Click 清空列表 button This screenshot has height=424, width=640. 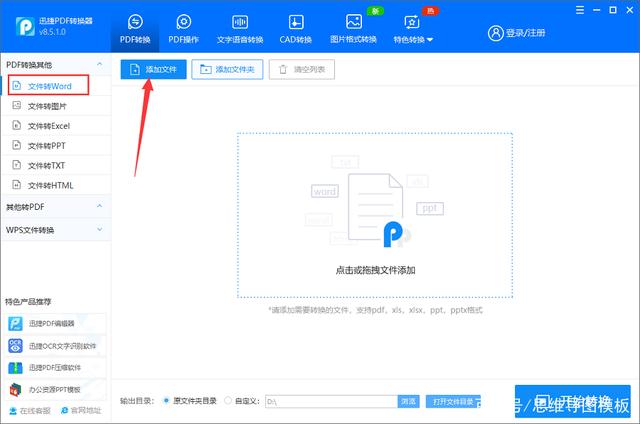302,69
